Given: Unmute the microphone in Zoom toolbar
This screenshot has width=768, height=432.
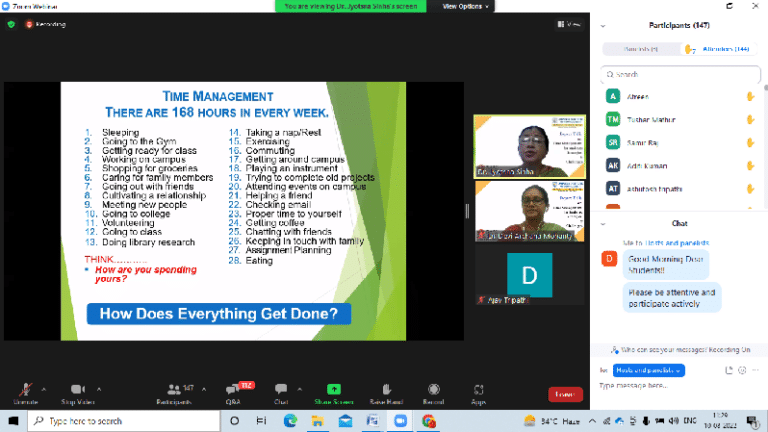Looking at the screenshot, I should point(25,389).
